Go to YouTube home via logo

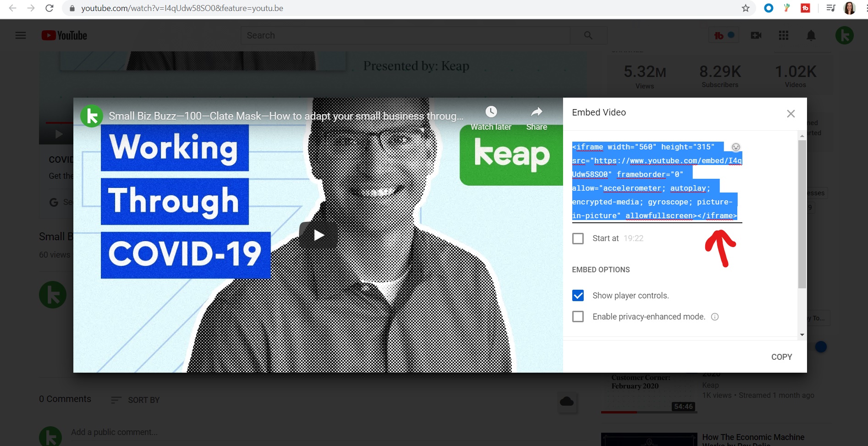pyautogui.click(x=64, y=35)
